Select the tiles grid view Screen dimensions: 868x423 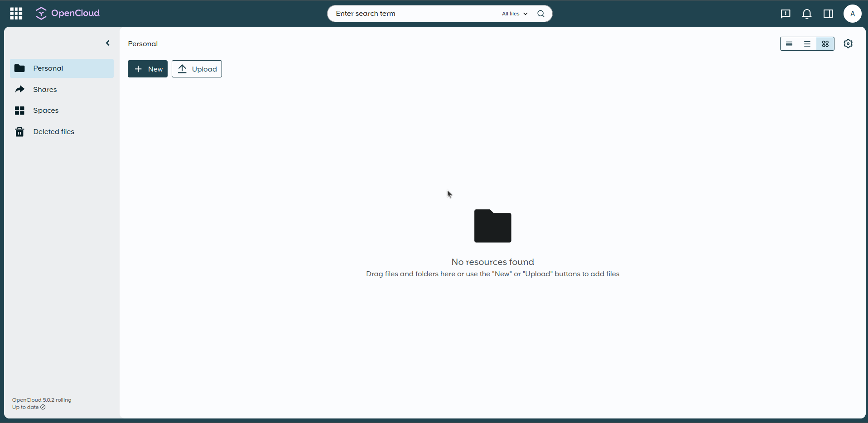pyautogui.click(x=825, y=44)
